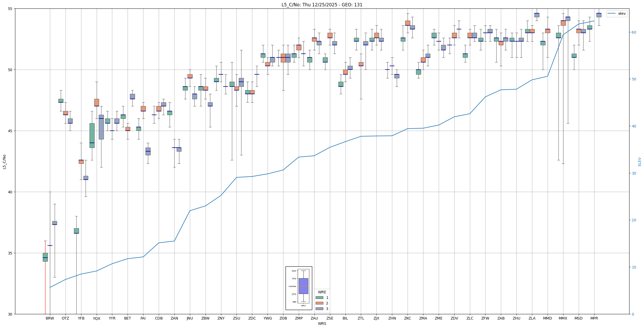This screenshot has width=644, height=328.
Task: Click the L5_C/No y-axis label
Action: tap(4, 162)
